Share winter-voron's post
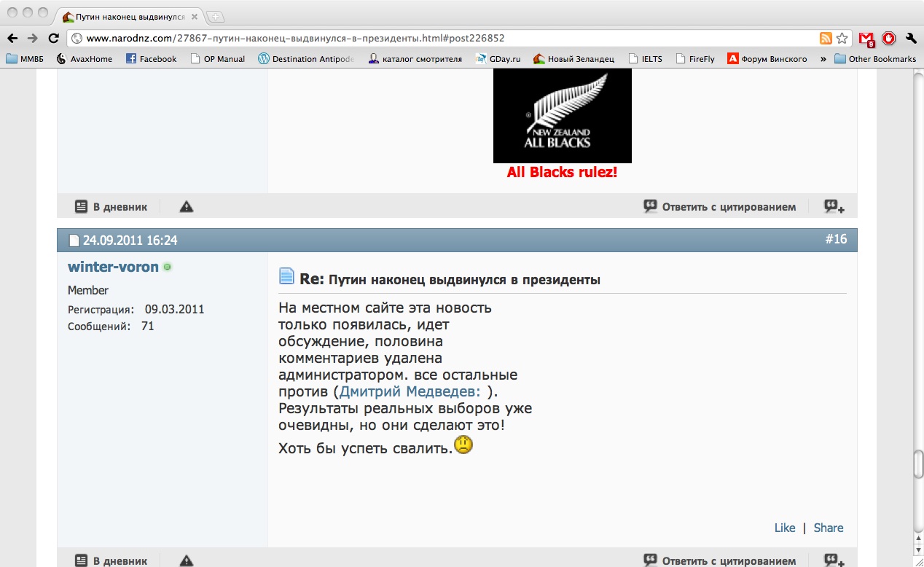Viewport: 924px width, 567px height. click(x=829, y=528)
